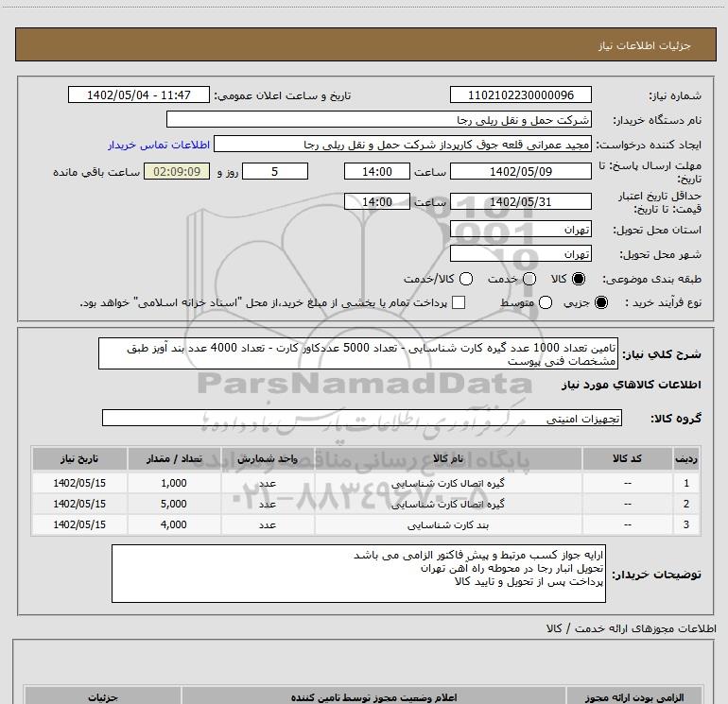Click the quantity cell 5,000
Screen dimensions: 728x704
tap(174, 504)
